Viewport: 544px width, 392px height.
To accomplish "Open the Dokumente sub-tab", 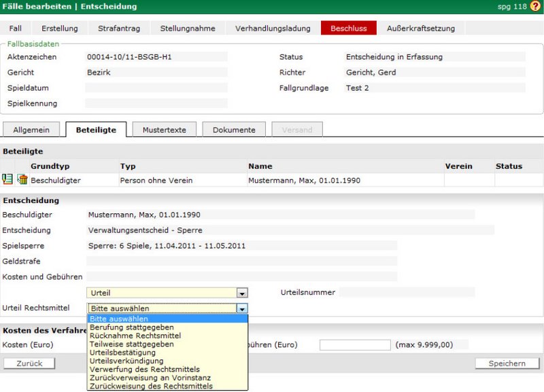I will pos(233,130).
